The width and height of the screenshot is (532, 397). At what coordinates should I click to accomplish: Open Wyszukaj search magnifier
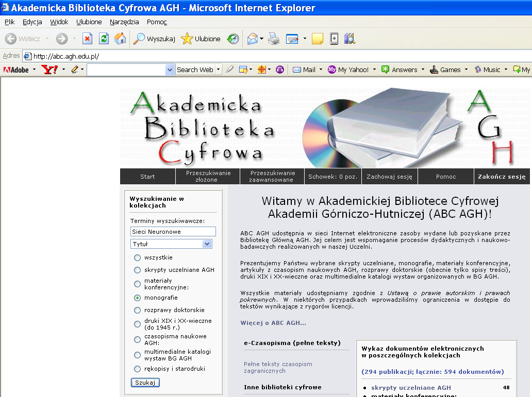click(x=139, y=39)
